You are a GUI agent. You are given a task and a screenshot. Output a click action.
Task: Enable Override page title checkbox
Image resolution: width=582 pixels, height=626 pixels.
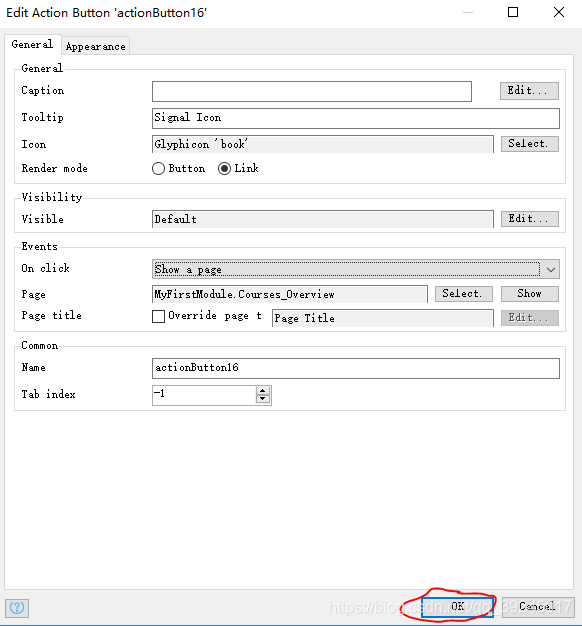click(158, 316)
